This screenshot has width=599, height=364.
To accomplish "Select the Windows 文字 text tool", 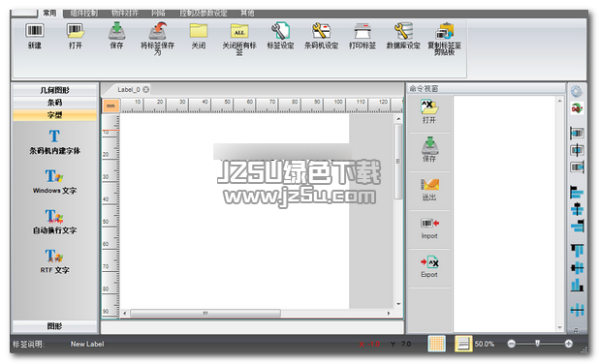I will coord(54,182).
